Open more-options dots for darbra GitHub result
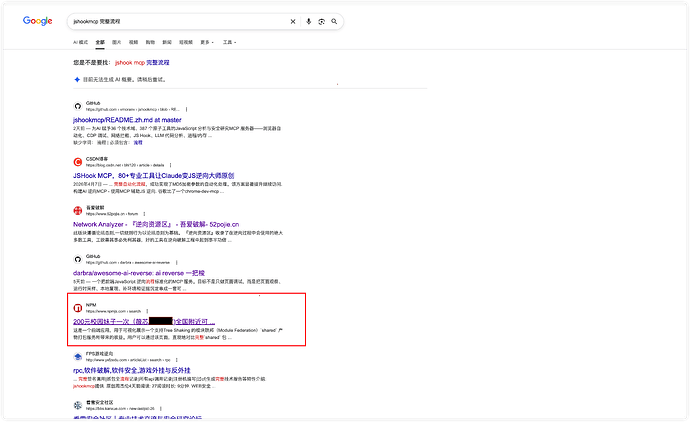Viewport: 690px width, 422px height. [x=177, y=263]
